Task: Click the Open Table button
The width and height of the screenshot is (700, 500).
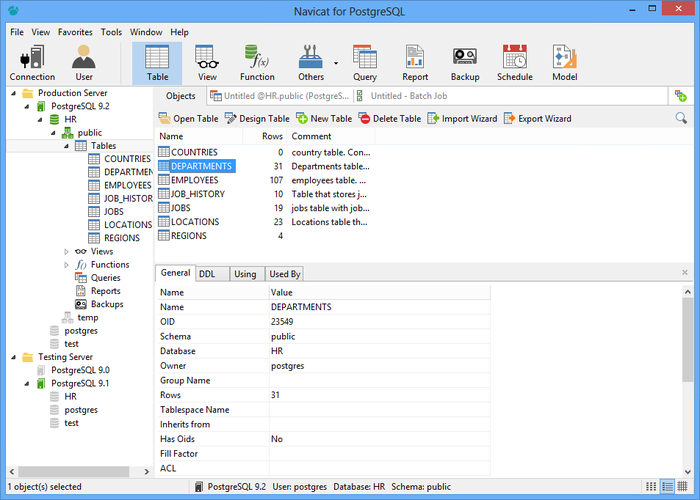Action: tap(188, 119)
